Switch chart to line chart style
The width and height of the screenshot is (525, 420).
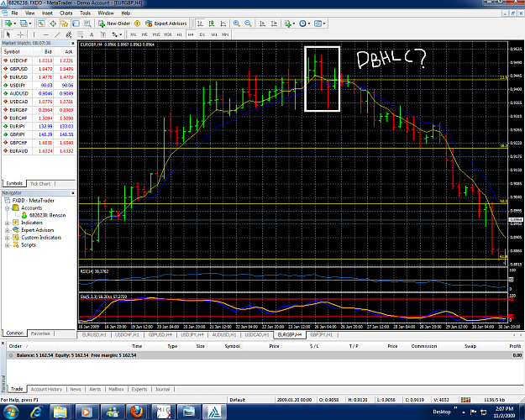click(x=223, y=24)
